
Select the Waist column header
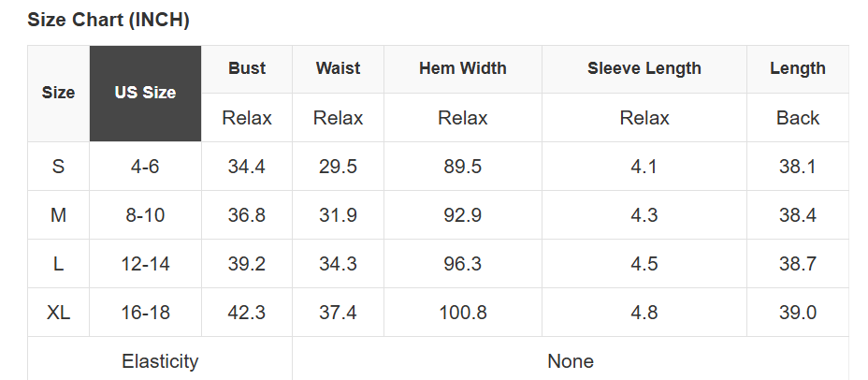tap(338, 68)
